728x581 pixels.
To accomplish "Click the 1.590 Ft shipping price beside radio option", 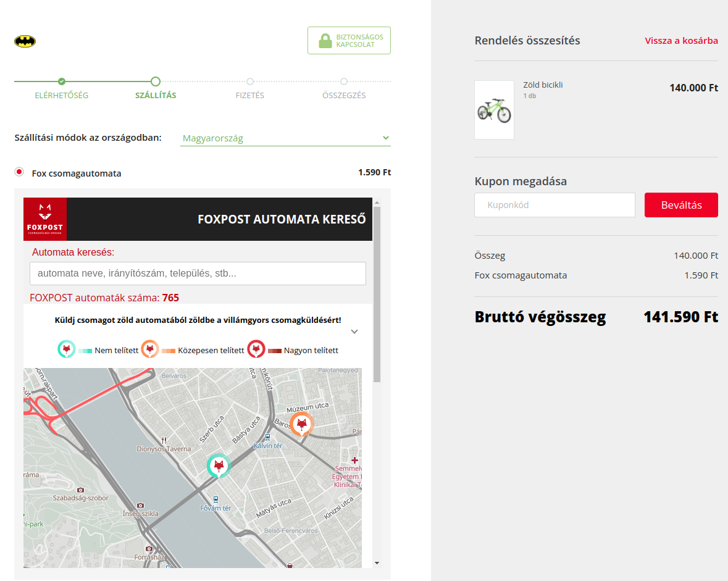I will tap(375, 172).
